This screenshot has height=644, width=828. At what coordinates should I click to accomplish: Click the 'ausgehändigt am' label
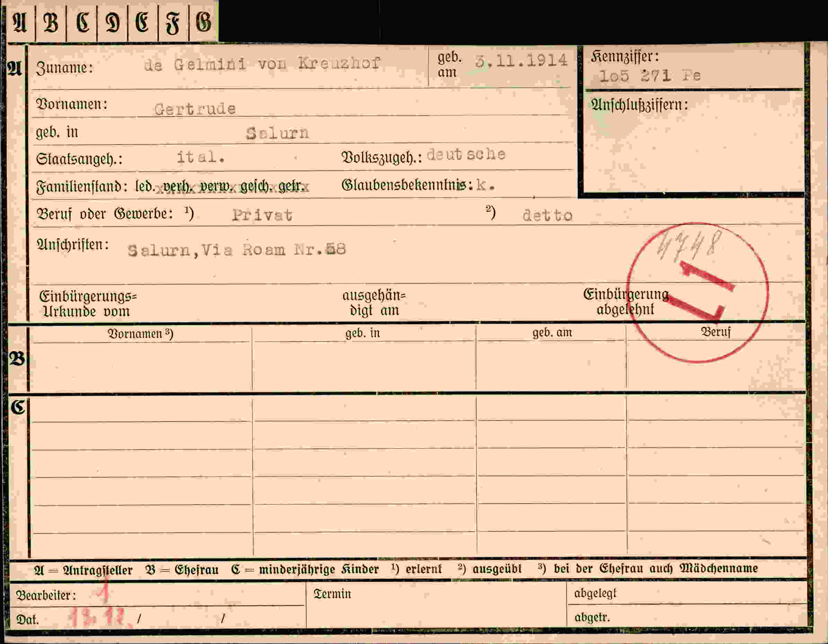click(374, 303)
